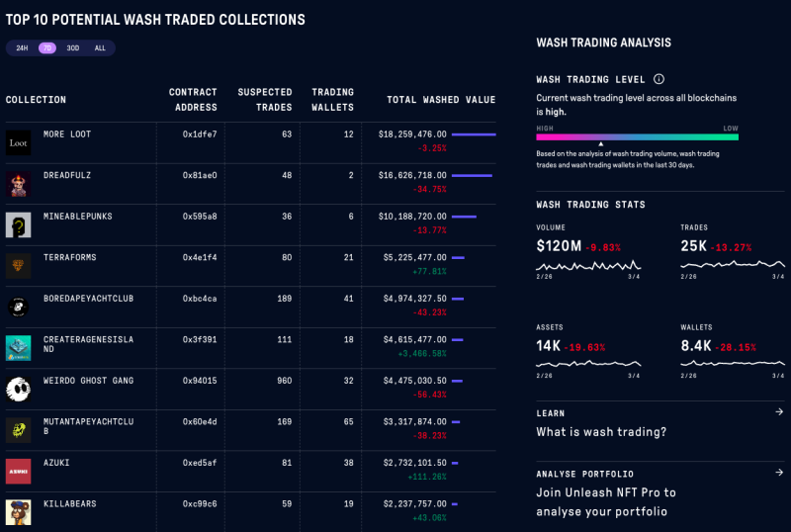Click the Dreadfulz collection avatar
Image resolution: width=791 pixels, height=532 pixels.
tap(18, 184)
